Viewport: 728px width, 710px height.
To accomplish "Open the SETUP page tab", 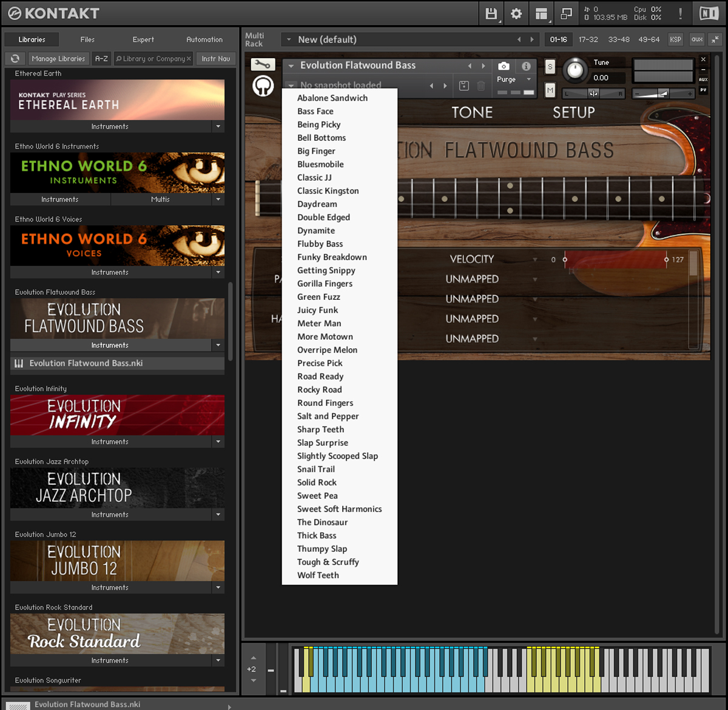I will (x=573, y=112).
